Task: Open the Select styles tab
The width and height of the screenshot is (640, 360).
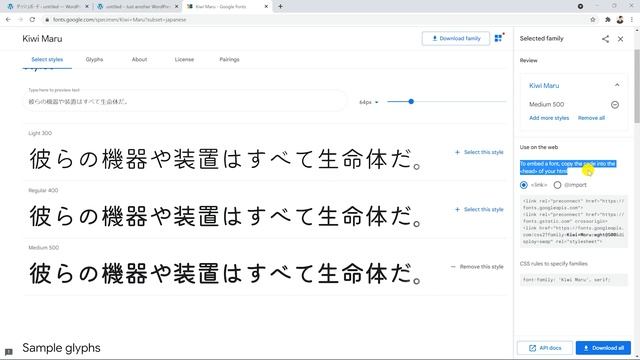Action: pyautogui.click(x=47, y=60)
